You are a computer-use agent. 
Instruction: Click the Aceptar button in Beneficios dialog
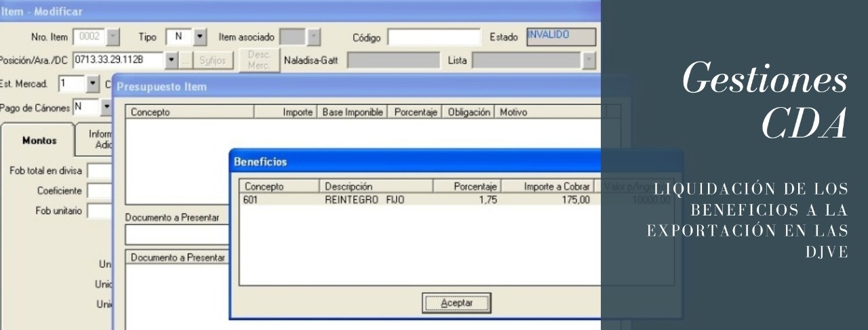point(456,303)
